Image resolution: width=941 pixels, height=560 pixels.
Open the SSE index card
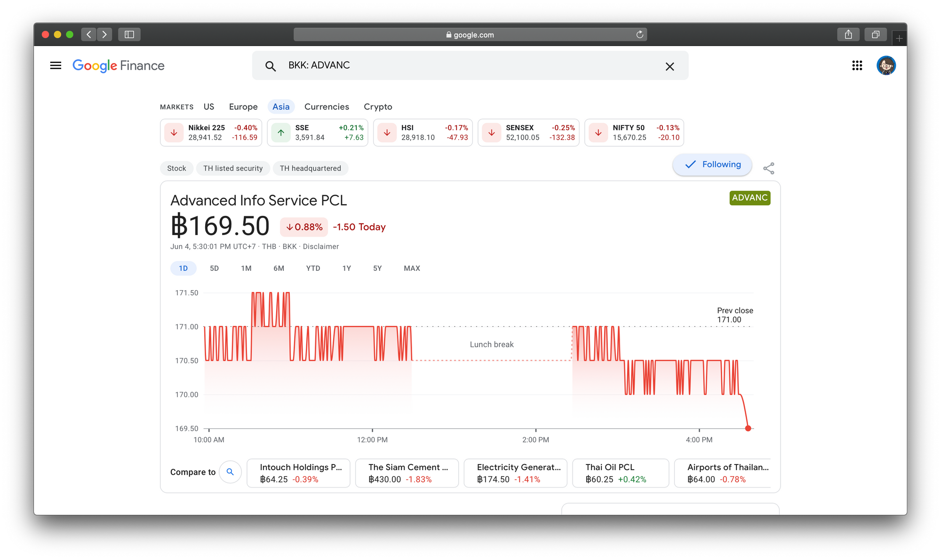click(318, 133)
